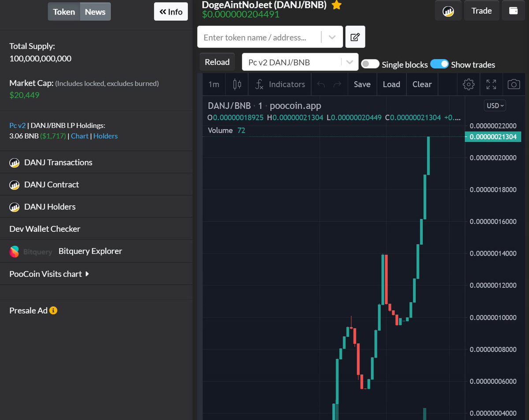This screenshot has width=529, height=420.
Task: Click the Reload button
Action: pyautogui.click(x=217, y=62)
